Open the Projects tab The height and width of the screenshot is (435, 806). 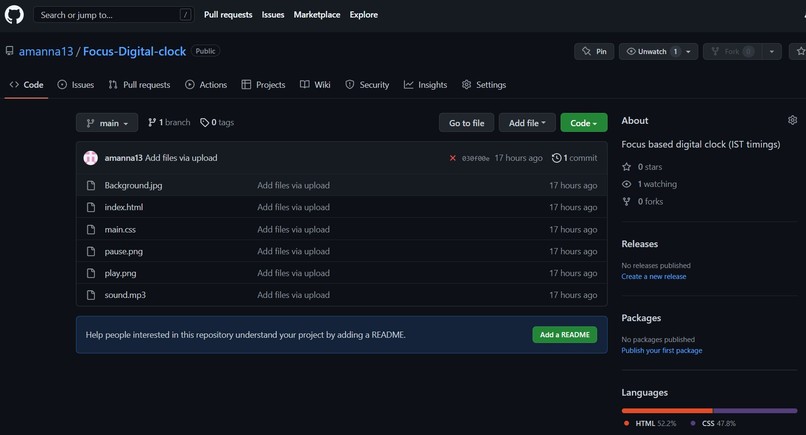click(263, 85)
